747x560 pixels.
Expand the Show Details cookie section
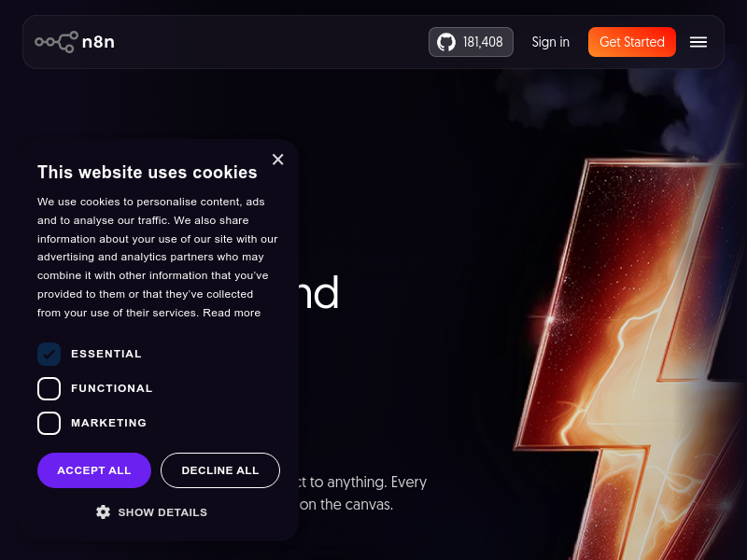[162, 512]
